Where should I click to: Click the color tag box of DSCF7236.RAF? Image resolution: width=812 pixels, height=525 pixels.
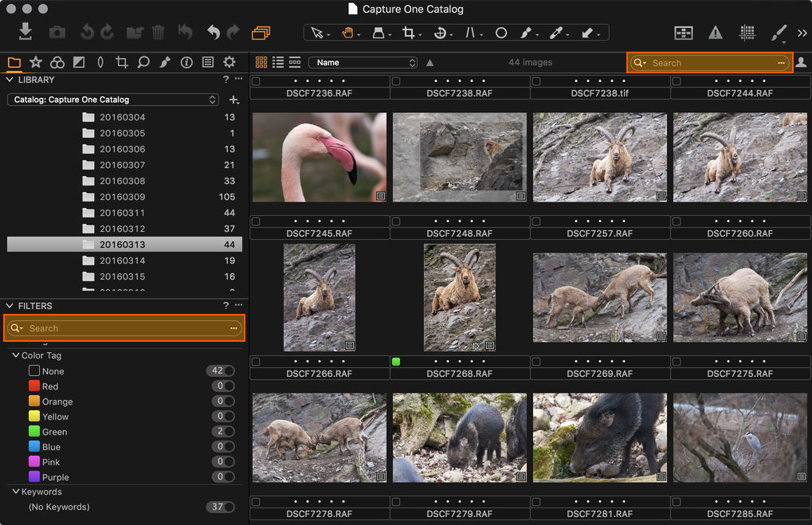tap(256, 81)
